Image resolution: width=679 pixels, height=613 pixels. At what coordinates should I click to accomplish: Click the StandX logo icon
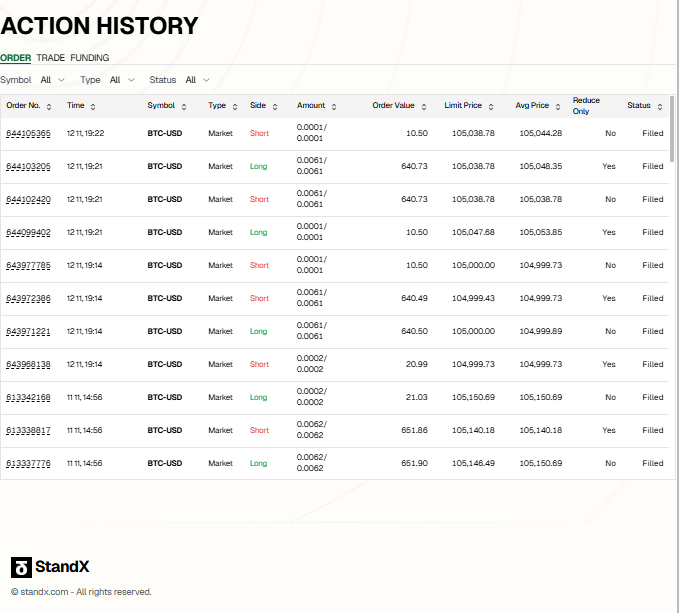coord(21,567)
